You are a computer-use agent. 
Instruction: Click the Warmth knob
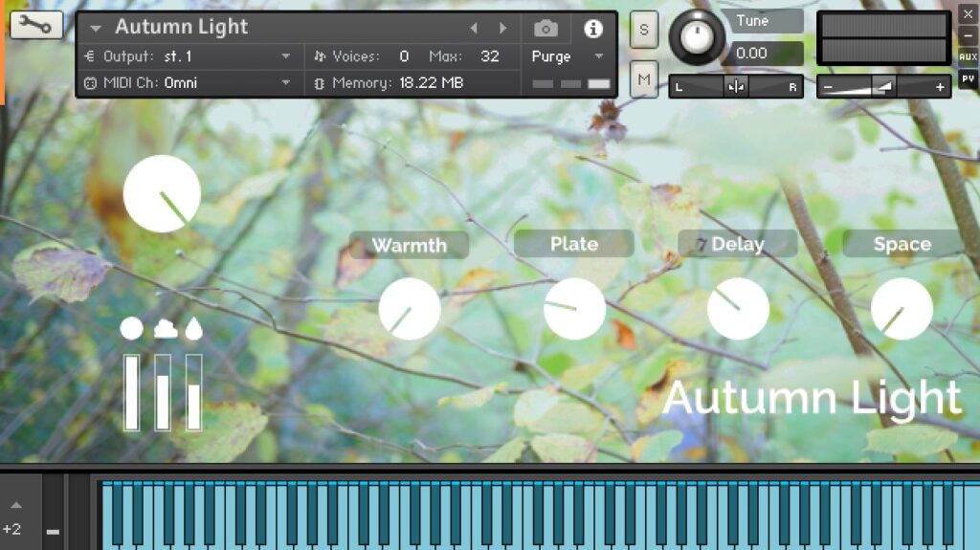pyautogui.click(x=410, y=309)
